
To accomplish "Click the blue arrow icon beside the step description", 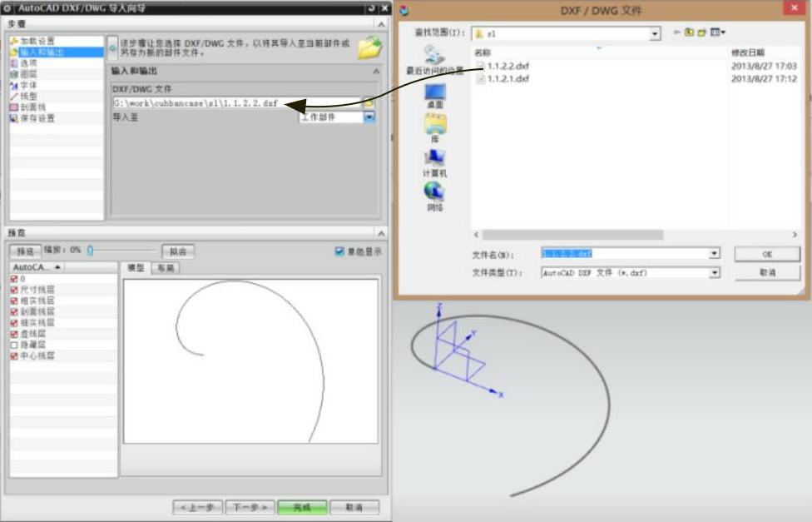I will click(x=112, y=48).
